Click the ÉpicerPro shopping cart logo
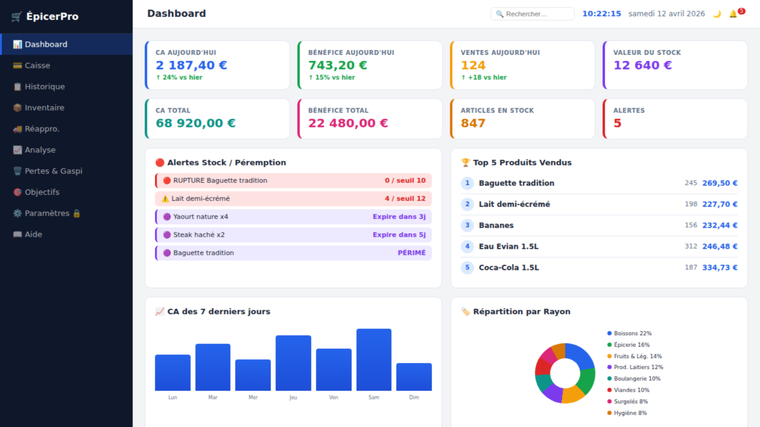760x427 pixels. click(x=16, y=17)
